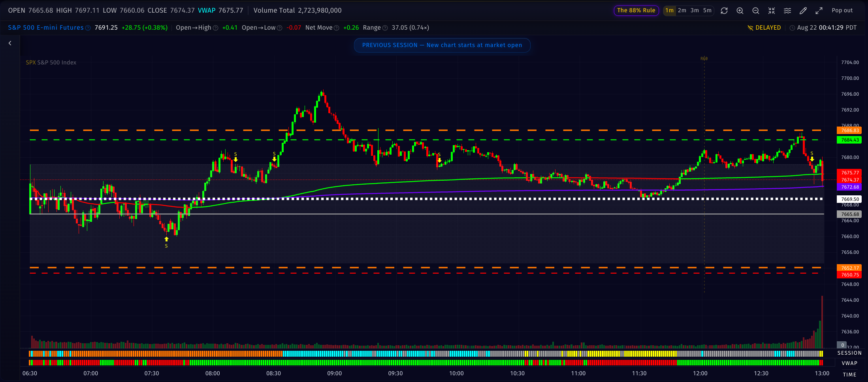Click the orange 7686.83 price tag
Image resolution: width=868 pixels, height=382 pixels.
coord(849,130)
